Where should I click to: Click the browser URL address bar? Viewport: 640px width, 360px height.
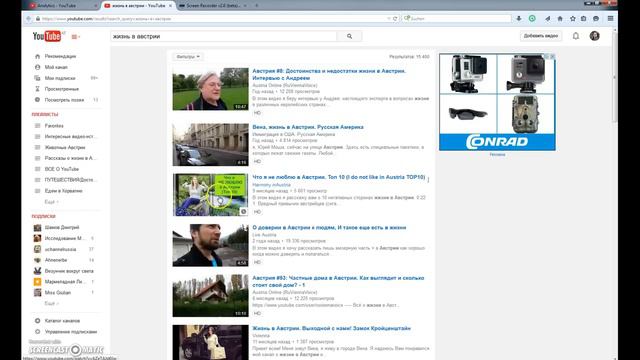(212, 19)
